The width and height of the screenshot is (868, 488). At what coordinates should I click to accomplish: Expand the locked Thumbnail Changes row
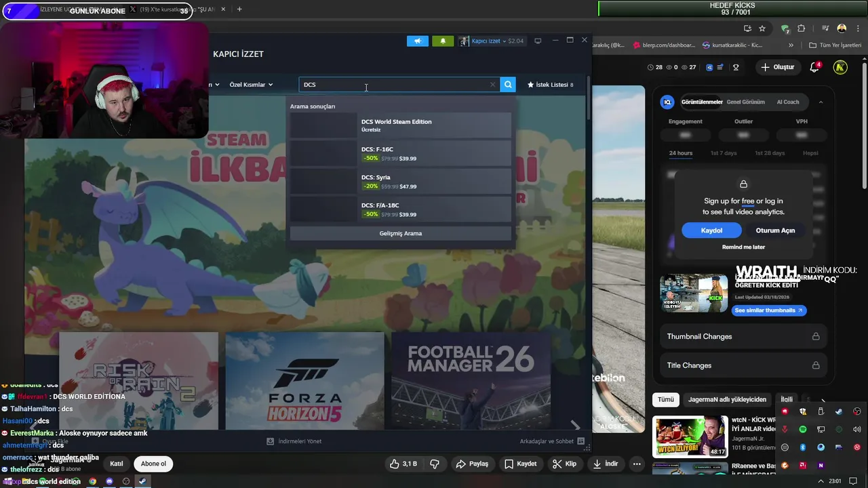coord(743,336)
